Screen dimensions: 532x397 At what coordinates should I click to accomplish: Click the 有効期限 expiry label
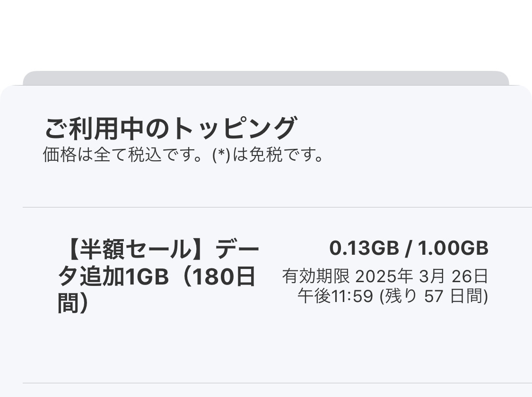[x=316, y=276]
